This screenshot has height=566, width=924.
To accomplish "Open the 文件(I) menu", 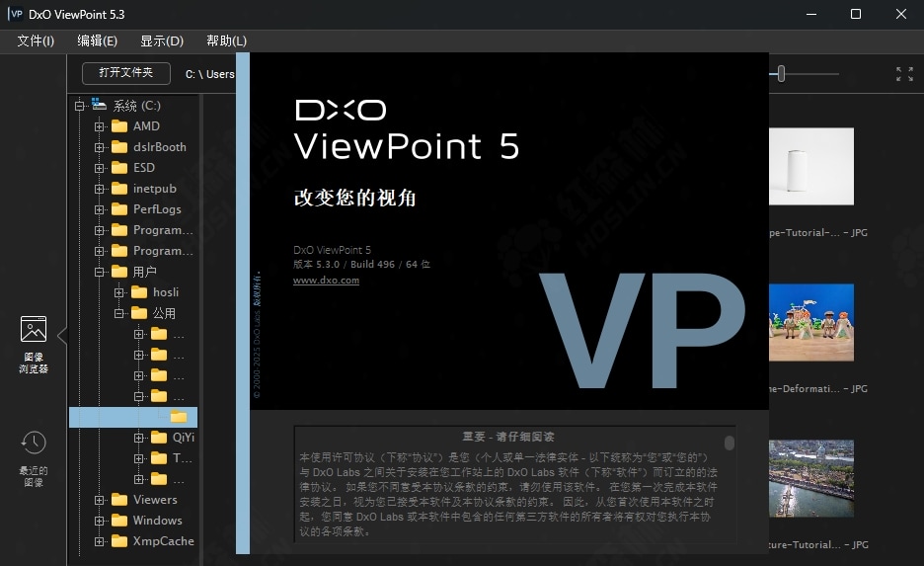I will coord(36,40).
